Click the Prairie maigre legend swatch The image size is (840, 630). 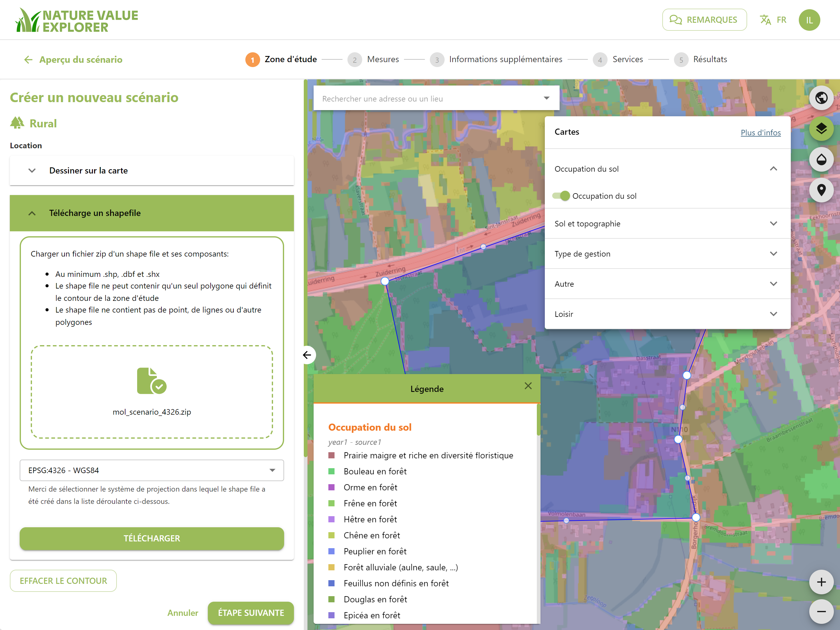point(331,455)
